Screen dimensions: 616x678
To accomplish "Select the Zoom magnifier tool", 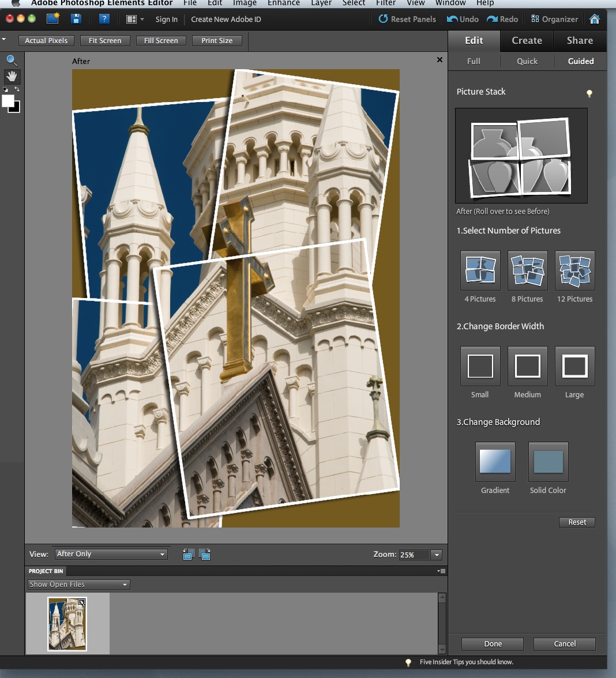I will pyautogui.click(x=12, y=60).
